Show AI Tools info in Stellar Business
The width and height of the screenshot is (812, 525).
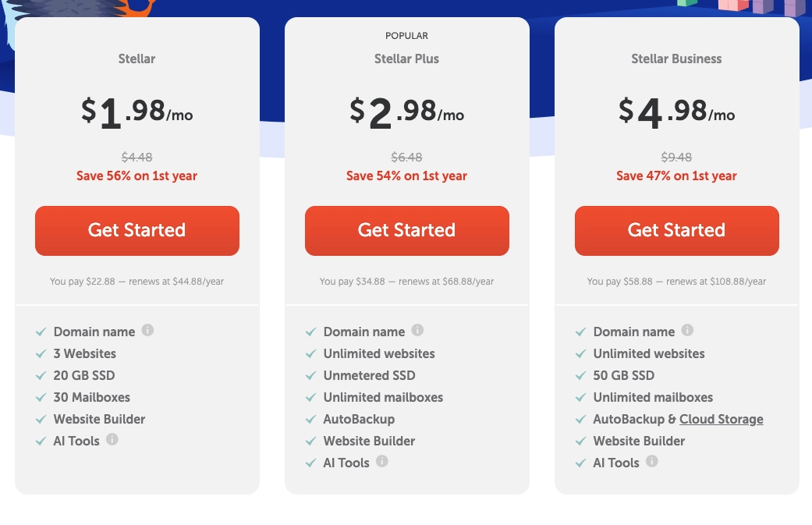tap(651, 461)
